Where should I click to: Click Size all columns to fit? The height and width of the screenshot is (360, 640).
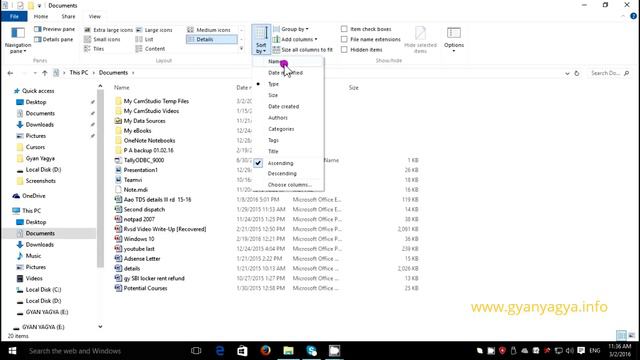(x=303, y=49)
